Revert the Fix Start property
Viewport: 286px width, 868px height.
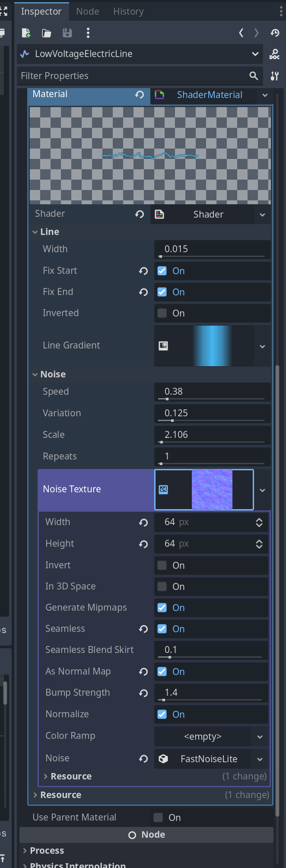(143, 271)
